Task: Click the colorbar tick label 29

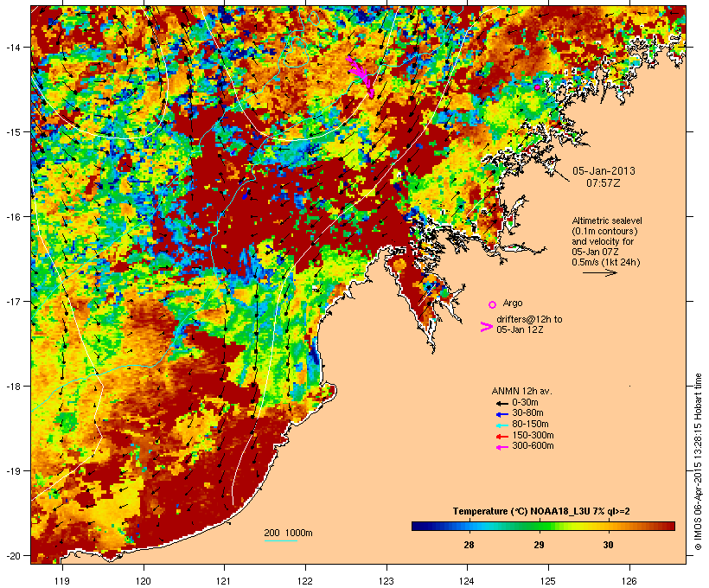Action: [539, 545]
